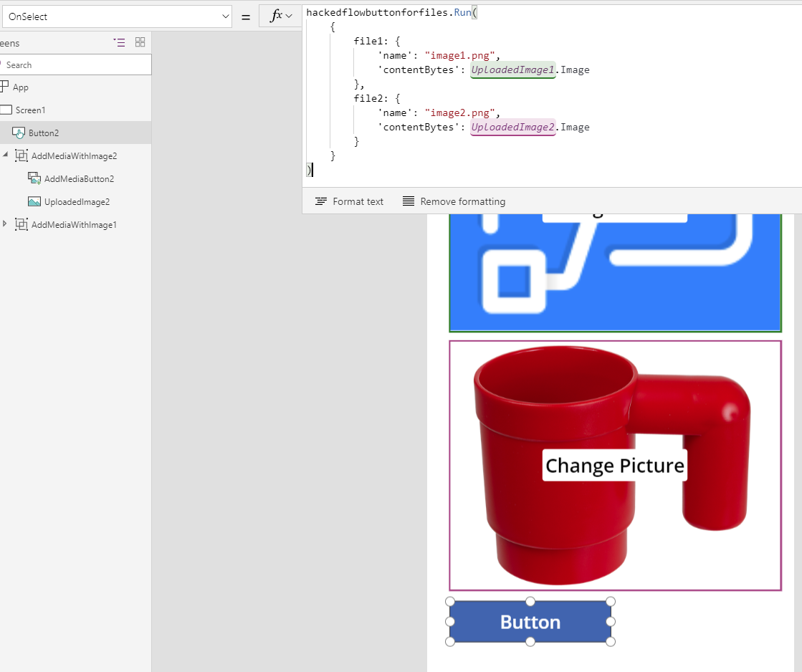Expand the AddMediaWithImage1 tree group
The height and width of the screenshot is (672, 802).
[x=6, y=224]
